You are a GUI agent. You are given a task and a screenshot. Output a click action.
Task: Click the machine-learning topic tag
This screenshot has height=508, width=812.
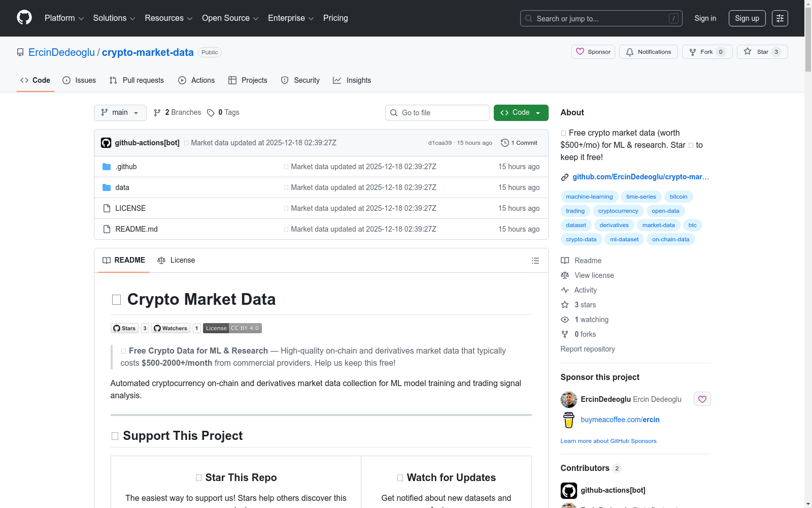coord(589,197)
